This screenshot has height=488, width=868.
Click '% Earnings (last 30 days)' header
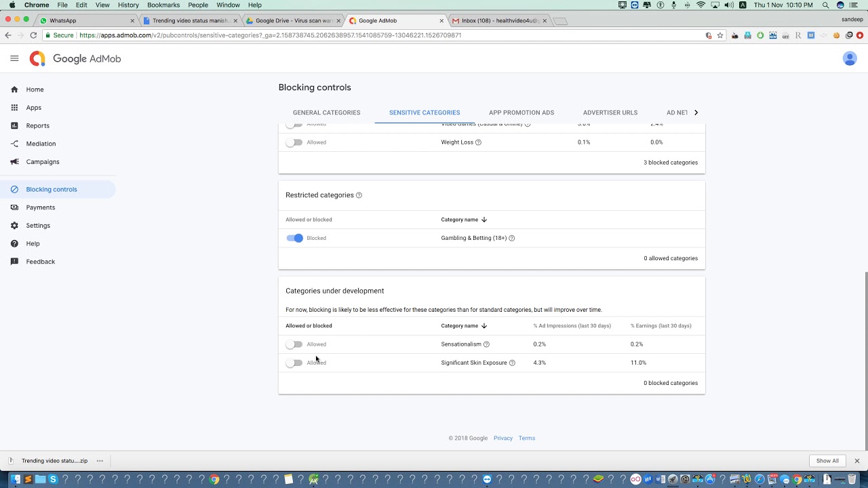pyautogui.click(x=661, y=326)
